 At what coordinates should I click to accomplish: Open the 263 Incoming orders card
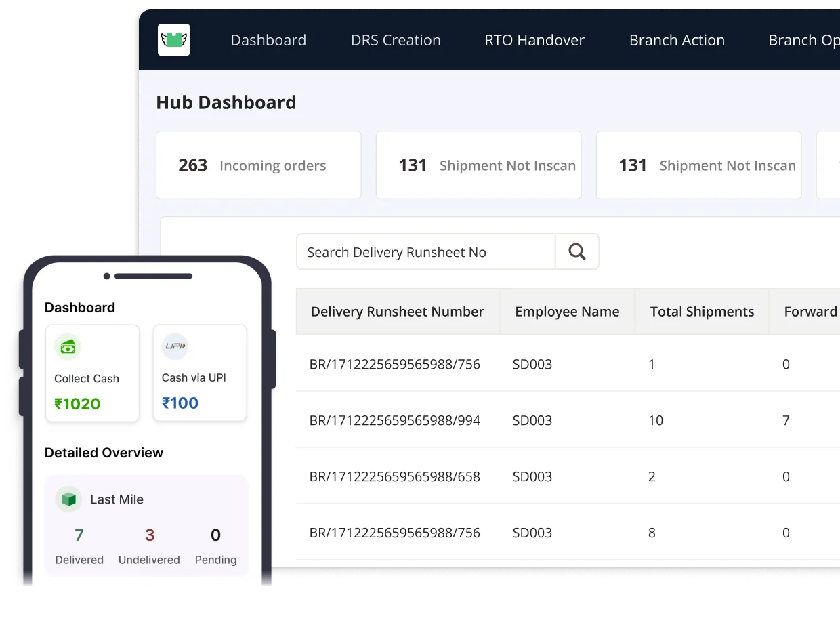click(x=258, y=165)
